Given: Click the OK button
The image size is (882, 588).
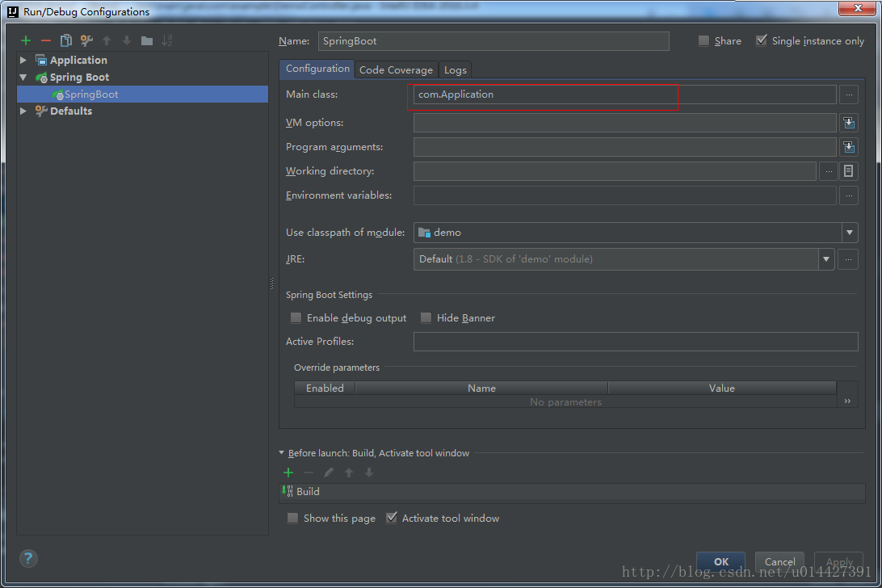Looking at the screenshot, I should pyautogui.click(x=720, y=561).
